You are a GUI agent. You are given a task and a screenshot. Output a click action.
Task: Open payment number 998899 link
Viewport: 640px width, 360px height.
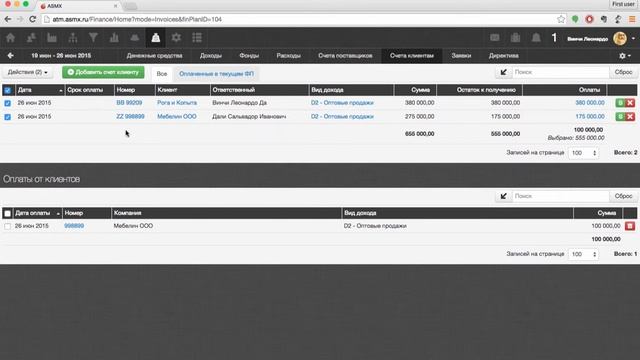[x=74, y=226]
